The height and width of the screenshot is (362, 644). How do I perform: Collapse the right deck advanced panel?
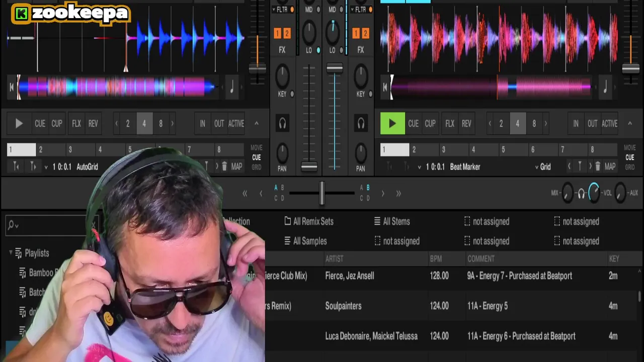pyautogui.click(x=629, y=124)
